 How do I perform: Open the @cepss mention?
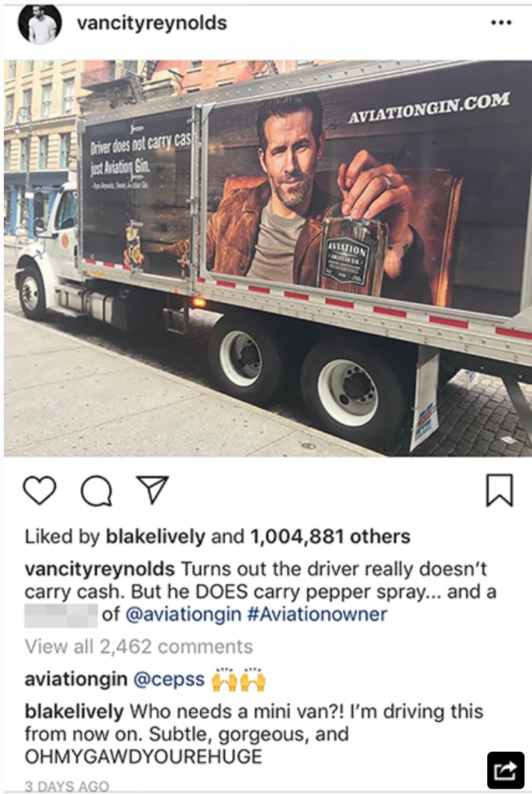tap(169, 679)
